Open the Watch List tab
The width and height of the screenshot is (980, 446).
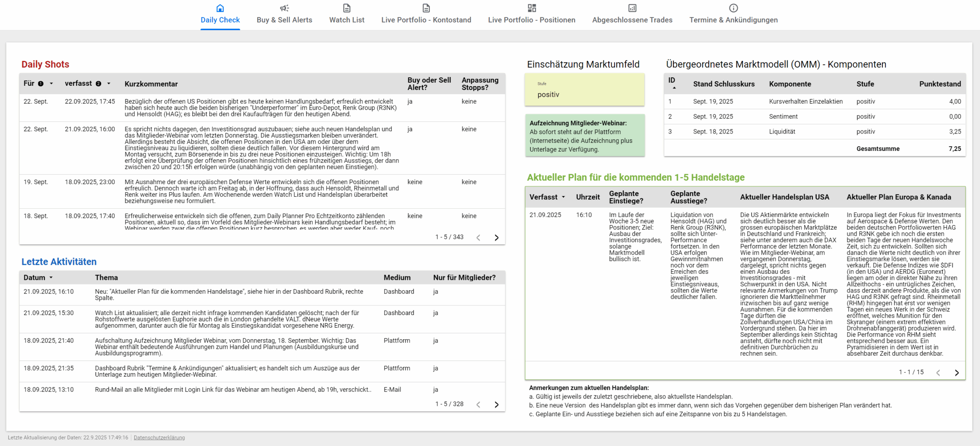point(346,20)
